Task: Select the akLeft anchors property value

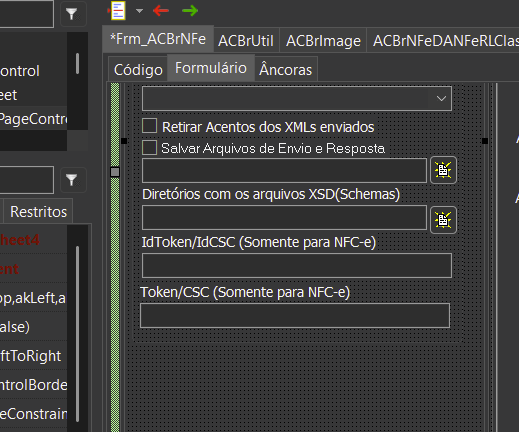Action: pyautogui.click(x=33, y=298)
